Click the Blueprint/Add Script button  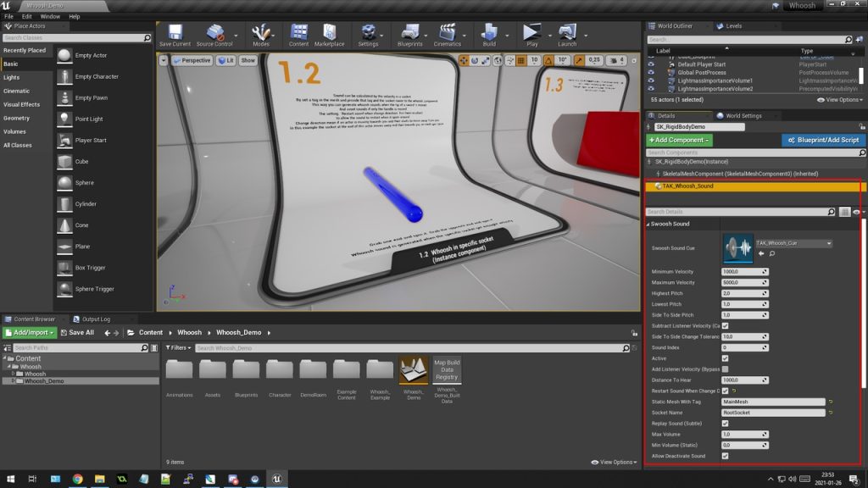(821, 140)
